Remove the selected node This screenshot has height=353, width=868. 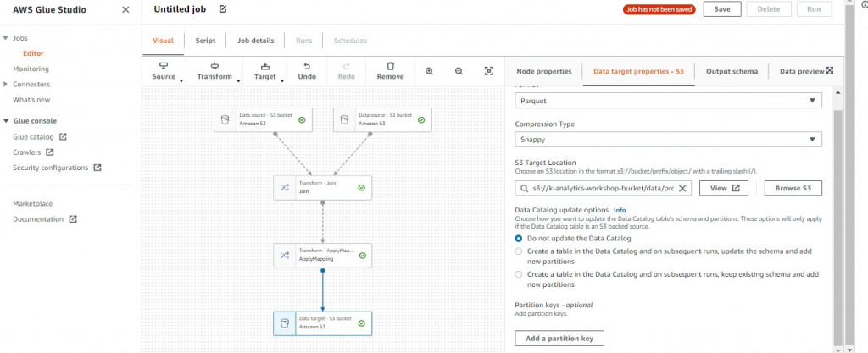click(390, 72)
